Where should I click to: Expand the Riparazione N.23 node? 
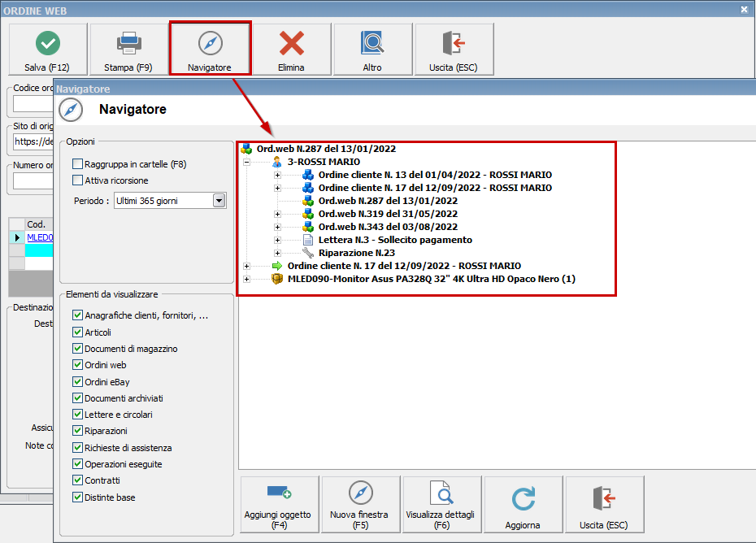click(x=278, y=253)
